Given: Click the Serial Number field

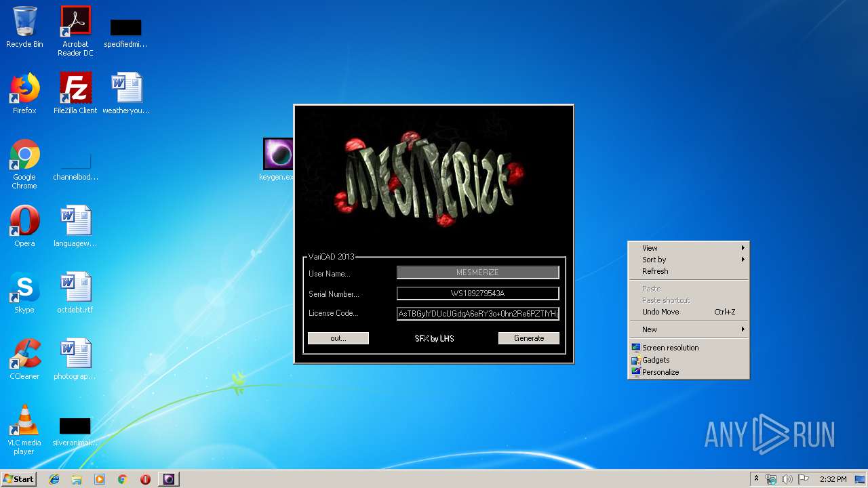Looking at the screenshot, I should pos(478,293).
